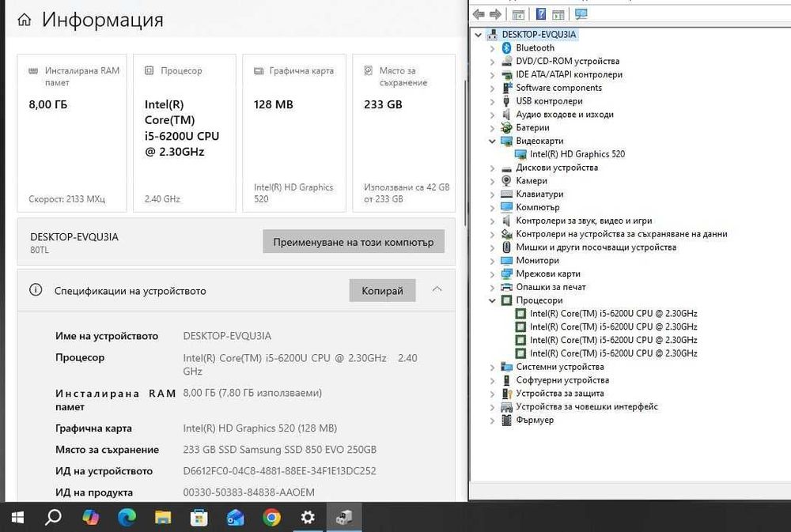This screenshot has width=791, height=532.
Task: Click '233 GB SSD Samsung SSD 850 EVO 250GB' text
Action: (279, 449)
